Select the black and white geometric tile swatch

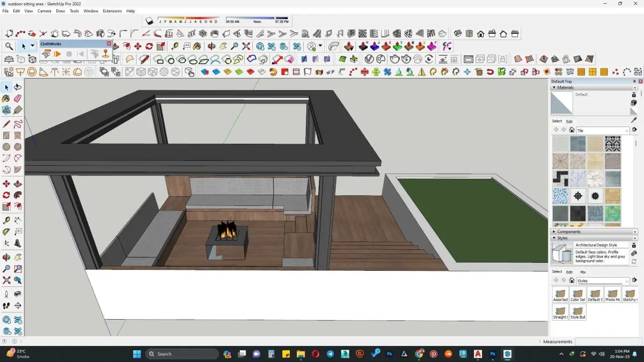click(x=612, y=144)
